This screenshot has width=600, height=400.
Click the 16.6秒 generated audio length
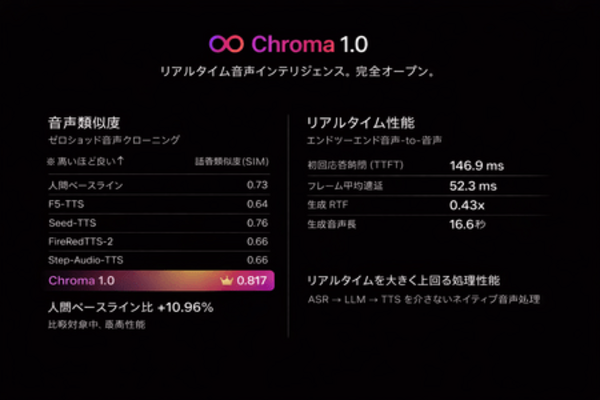coord(469,223)
